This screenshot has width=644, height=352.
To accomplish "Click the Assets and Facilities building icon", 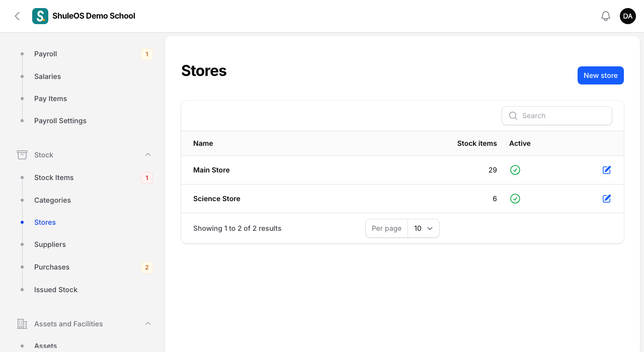I will (22, 324).
